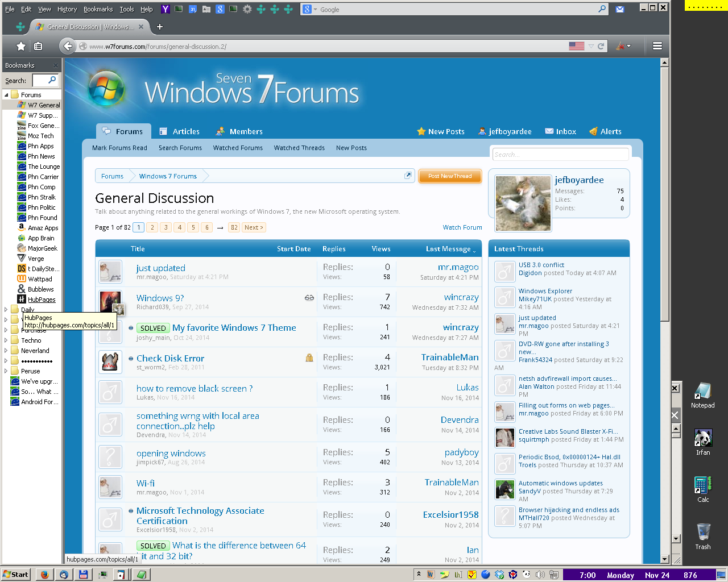Click the forum search input field
Image resolution: width=728 pixels, height=582 pixels.
tap(561, 154)
